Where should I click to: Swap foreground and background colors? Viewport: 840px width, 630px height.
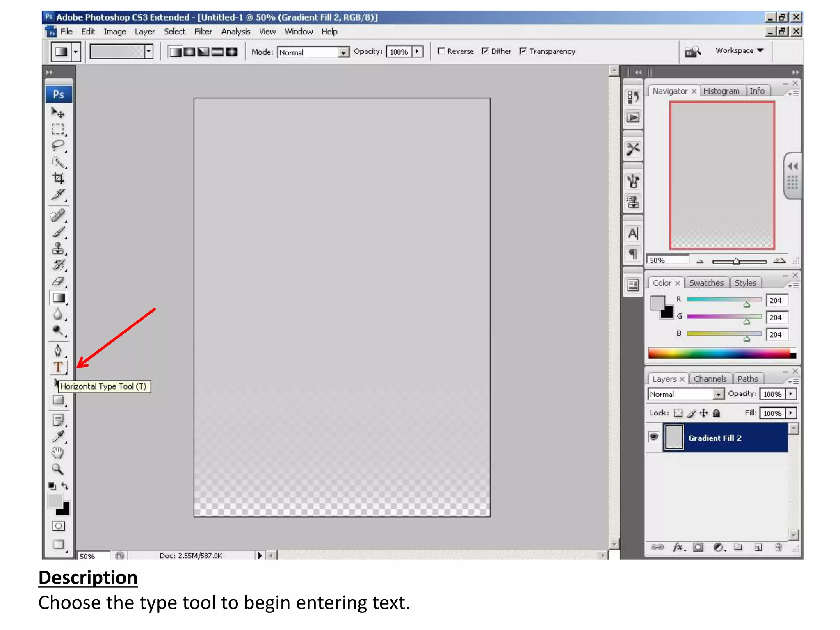(x=65, y=486)
